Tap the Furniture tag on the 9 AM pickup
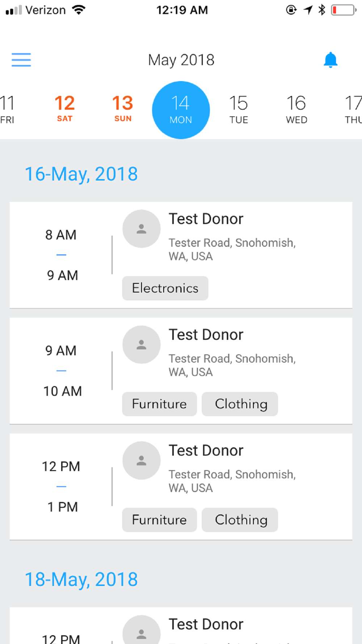Viewport: 362px width, 644px height. coord(159,404)
